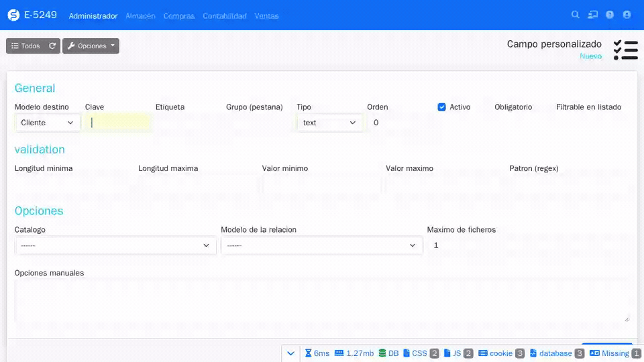Screen dimensions: 644x362
Task: Open the Contabilidad menu
Action: [225, 16]
